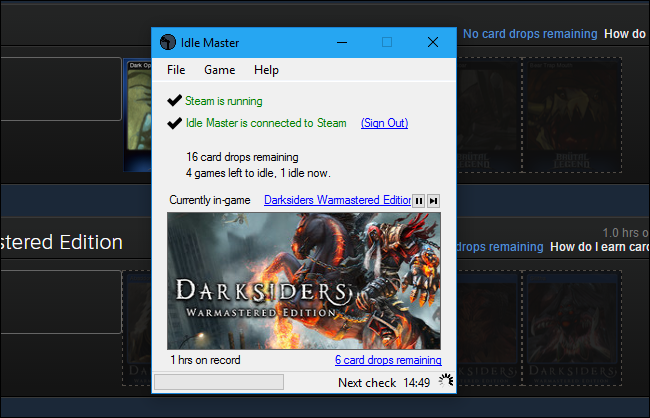This screenshot has height=418, width=650.
Task: Click the Idle Master title bar icon
Action: coord(168,42)
